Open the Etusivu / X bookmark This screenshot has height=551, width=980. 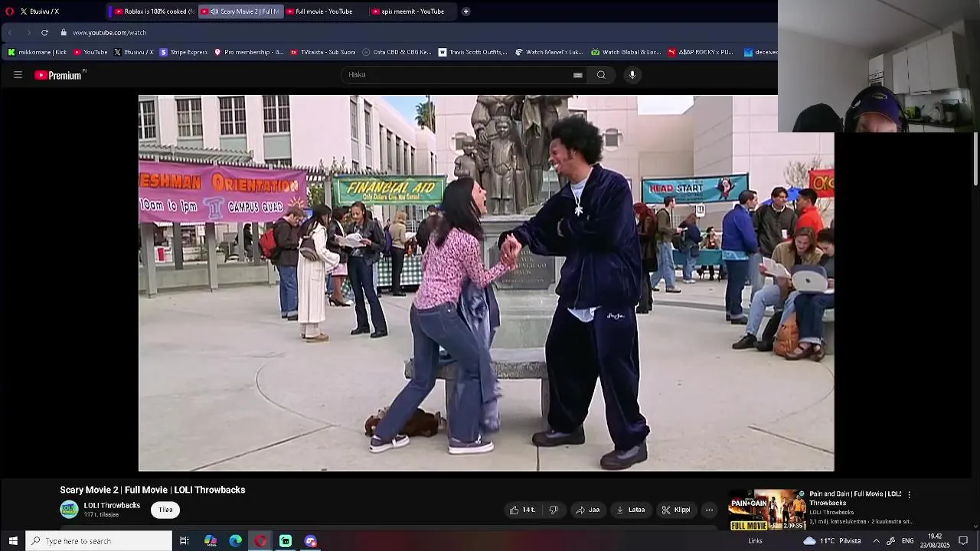133,52
